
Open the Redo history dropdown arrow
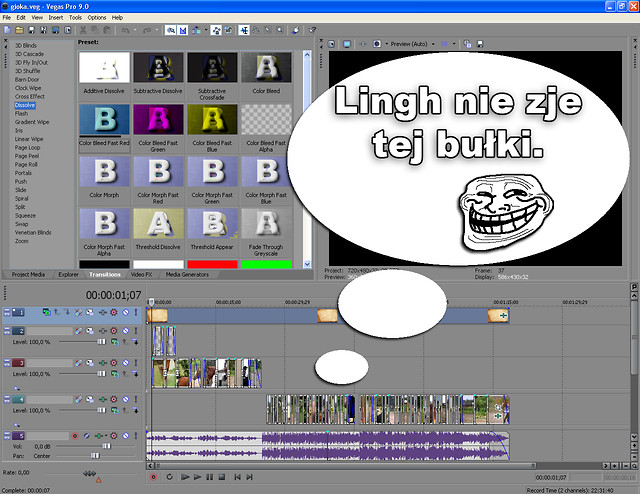coord(157,30)
